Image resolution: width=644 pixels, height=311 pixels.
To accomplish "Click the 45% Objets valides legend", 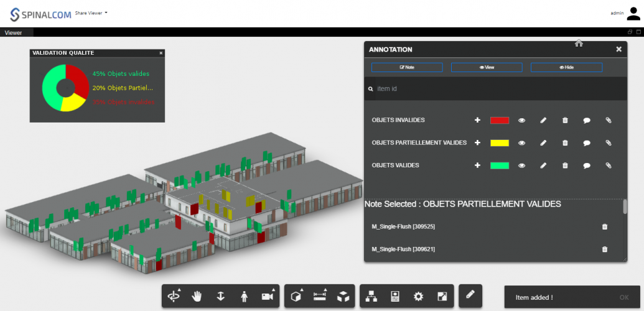I will click(121, 74).
